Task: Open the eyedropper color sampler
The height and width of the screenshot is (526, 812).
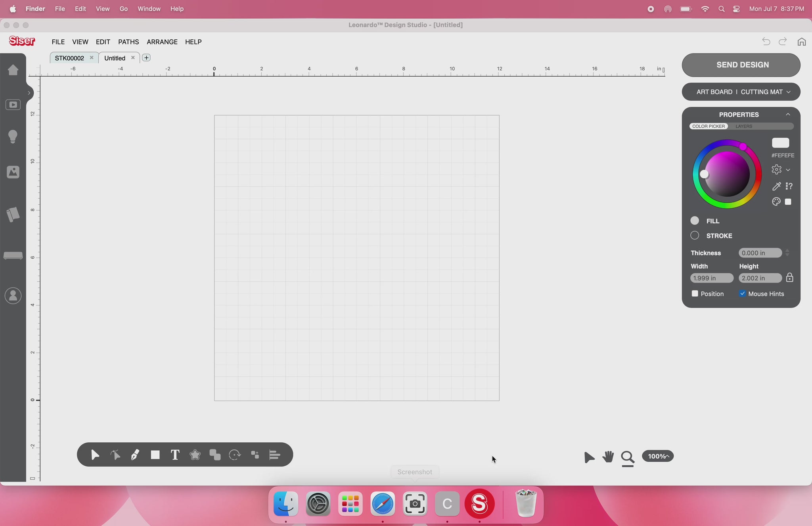Action: click(776, 186)
